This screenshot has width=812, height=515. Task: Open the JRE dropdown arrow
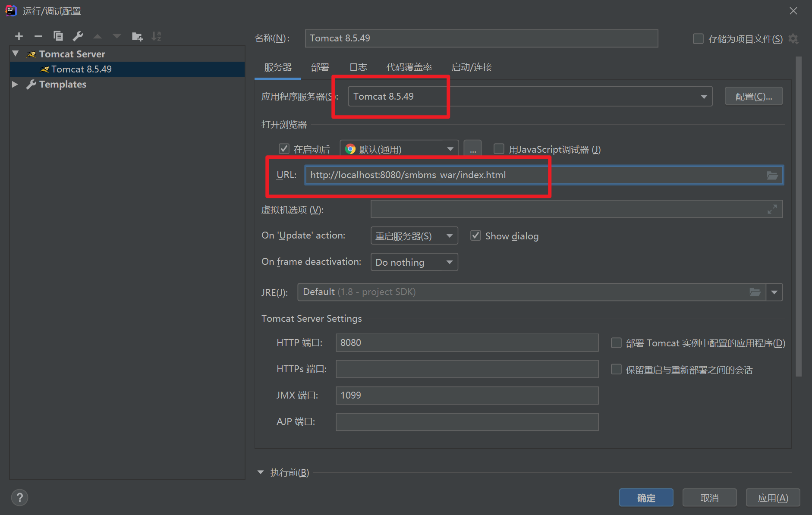click(774, 292)
